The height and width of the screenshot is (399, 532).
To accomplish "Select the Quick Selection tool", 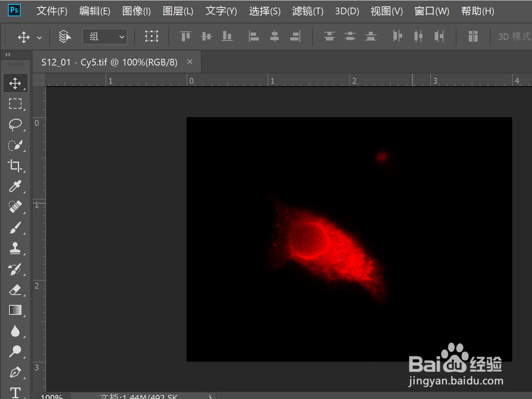I will pos(15,145).
